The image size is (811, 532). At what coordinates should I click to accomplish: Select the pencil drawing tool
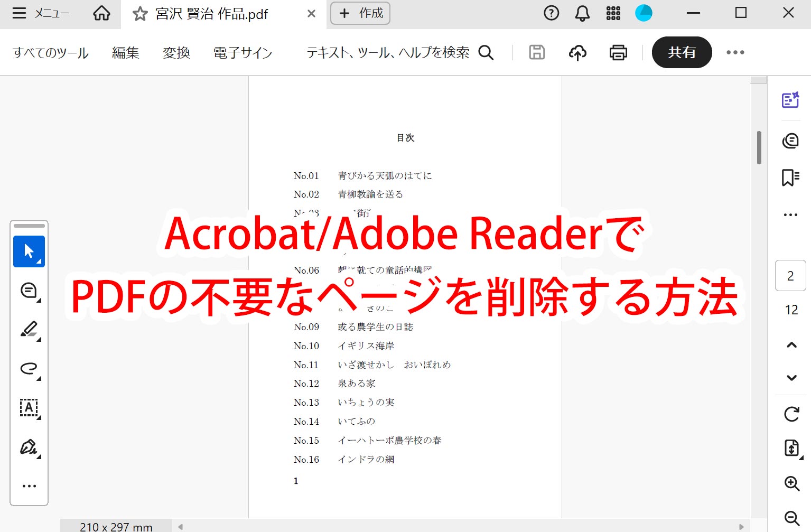coord(29,329)
